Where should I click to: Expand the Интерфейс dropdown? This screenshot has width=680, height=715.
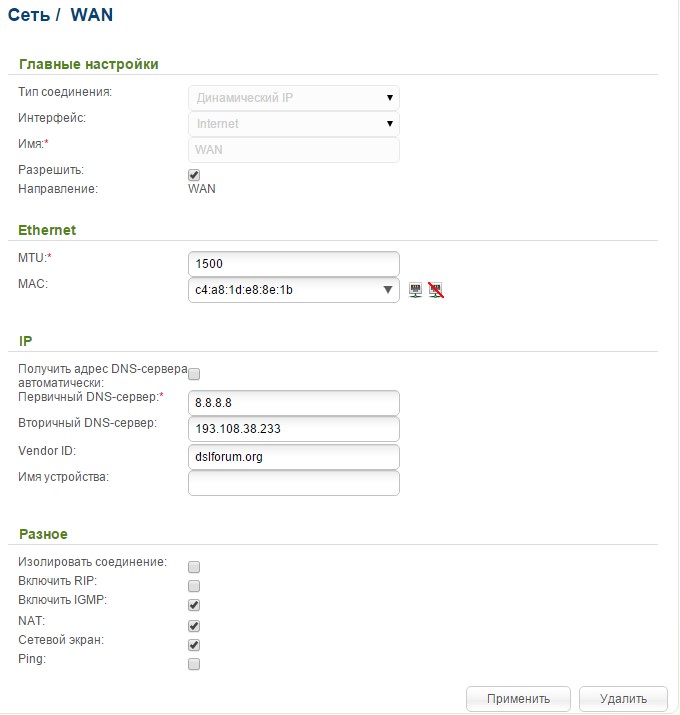point(294,124)
